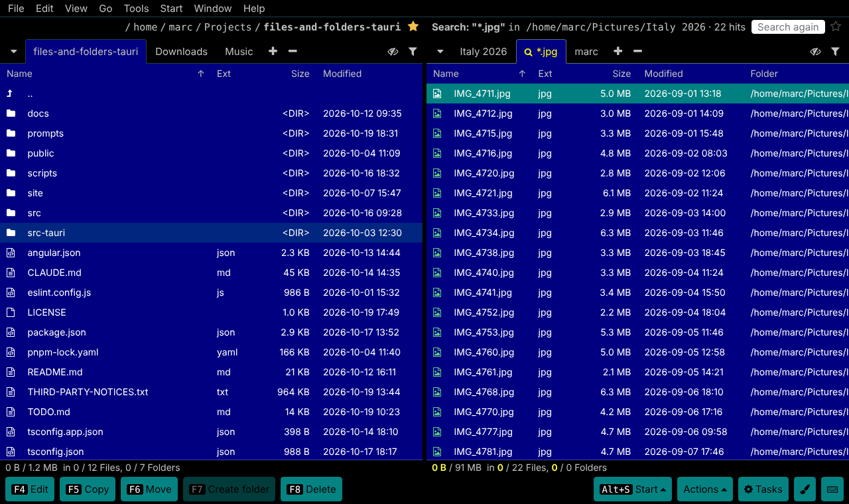
Task: Click Projects in the left breadcrumb path
Action: (x=228, y=27)
